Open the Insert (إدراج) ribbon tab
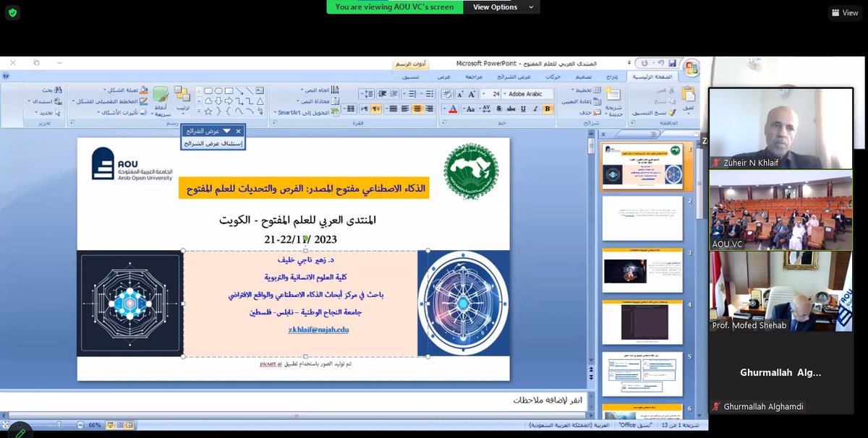868x438 pixels. click(x=613, y=76)
